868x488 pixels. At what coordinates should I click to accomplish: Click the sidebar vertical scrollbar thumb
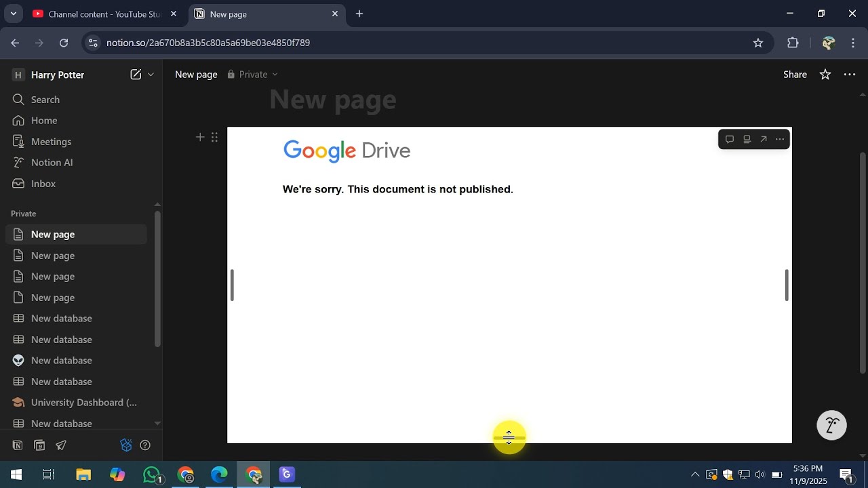click(157, 279)
